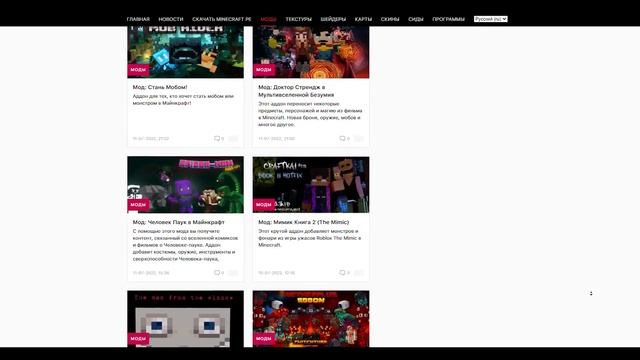Open the ГЛАВНАЯ menu item
This screenshot has width=640, height=360.
click(138, 19)
